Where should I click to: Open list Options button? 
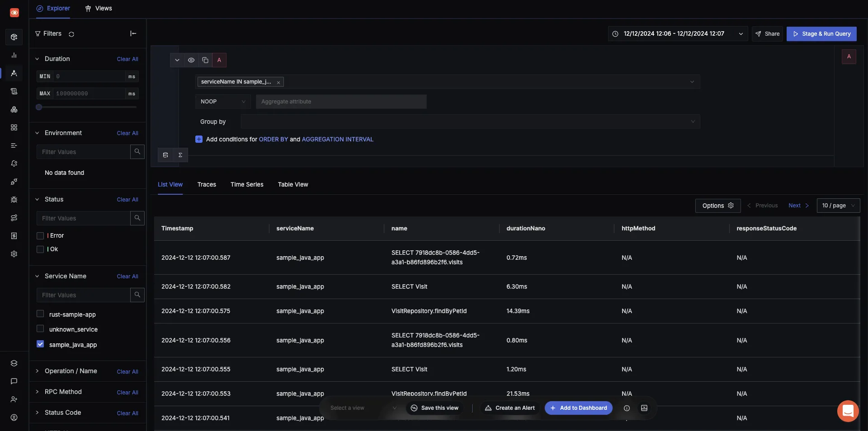coord(718,206)
